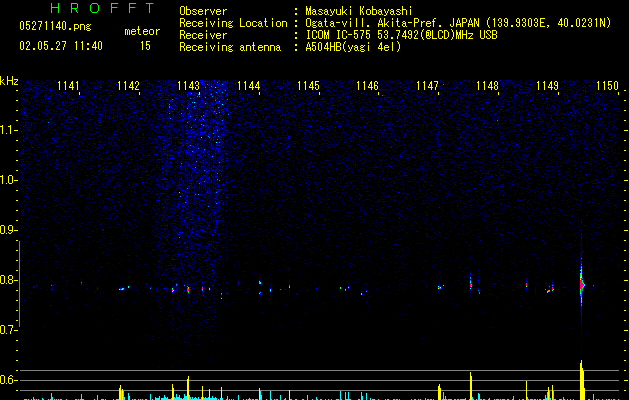Click the strong magenta meteor echo near 1149.5
This screenshot has height=400, width=629.
[x=582, y=284]
